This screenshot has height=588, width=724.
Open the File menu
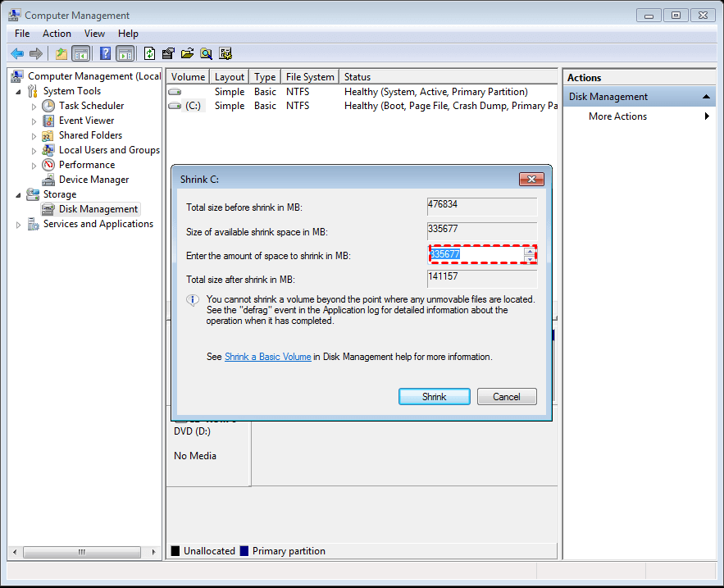[x=22, y=34]
